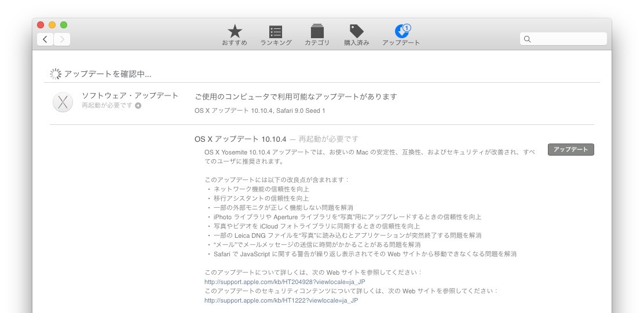Click the yellow minimize window button

pos(52,25)
